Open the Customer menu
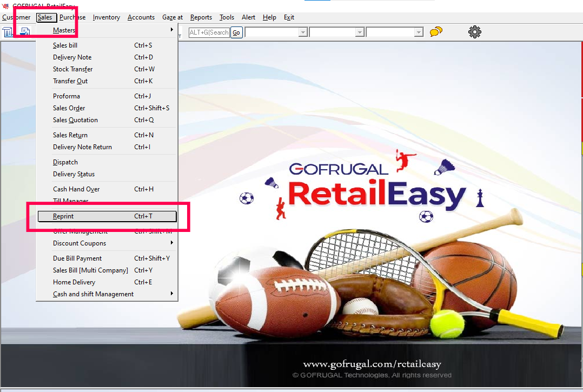This screenshot has width=583, height=392. [16, 17]
